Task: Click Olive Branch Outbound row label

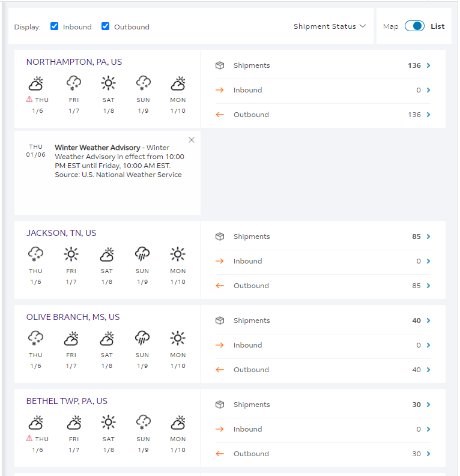Action: [x=251, y=370]
